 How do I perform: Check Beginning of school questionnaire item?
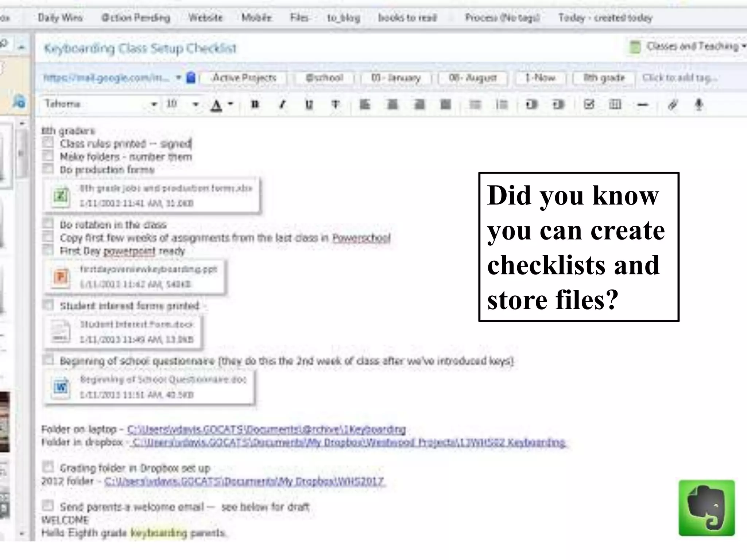point(48,360)
